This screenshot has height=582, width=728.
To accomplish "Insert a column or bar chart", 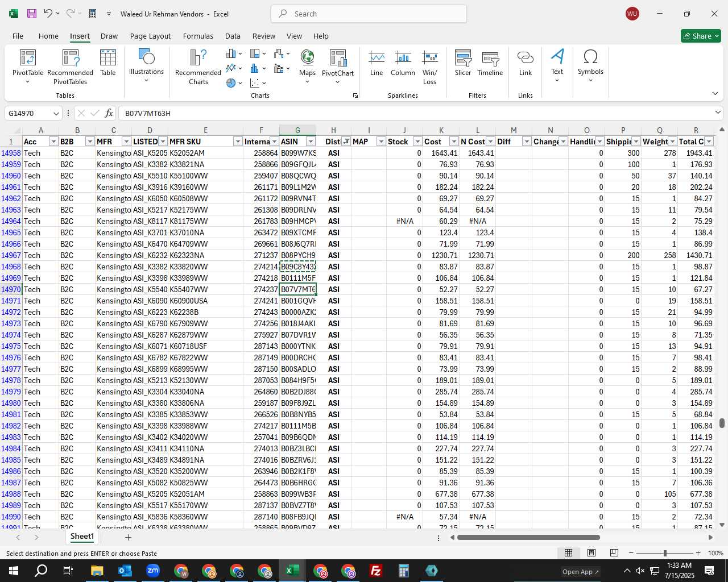I will pos(234,53).
